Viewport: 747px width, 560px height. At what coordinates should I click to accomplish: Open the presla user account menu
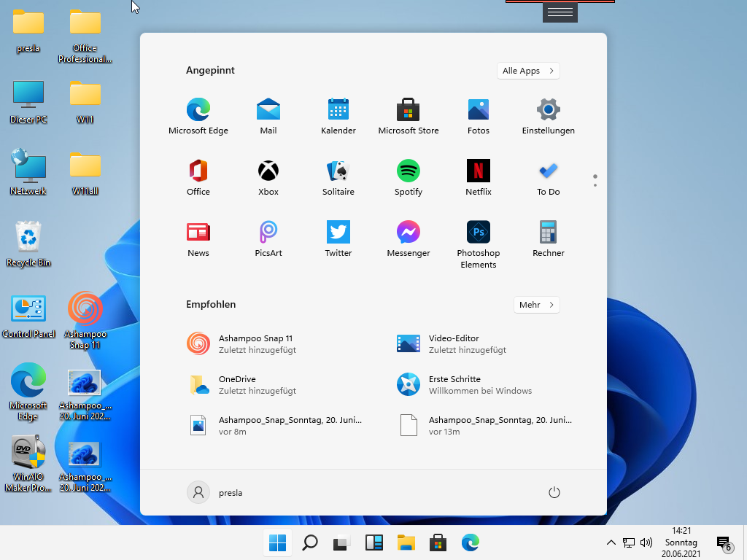coord(215,492)
